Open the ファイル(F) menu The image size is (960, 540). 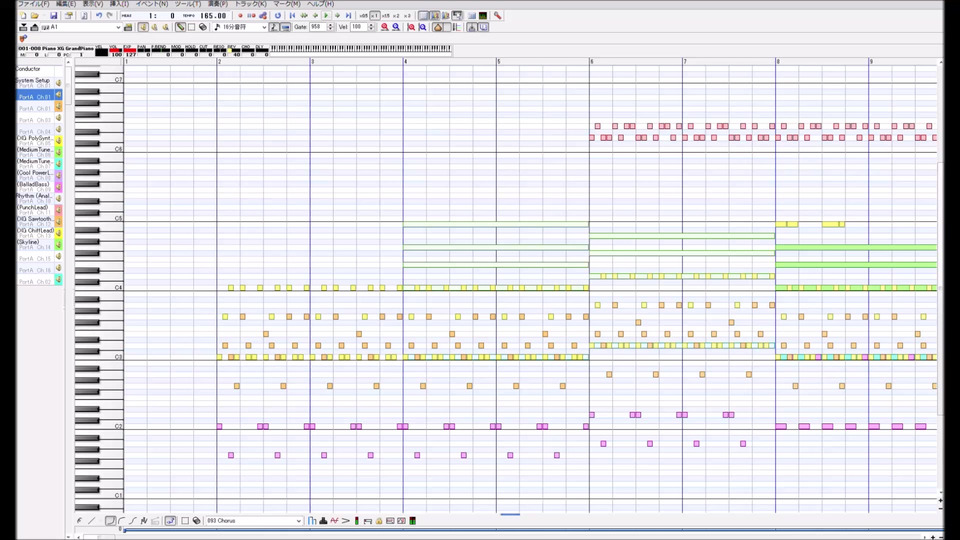point(34,4)
